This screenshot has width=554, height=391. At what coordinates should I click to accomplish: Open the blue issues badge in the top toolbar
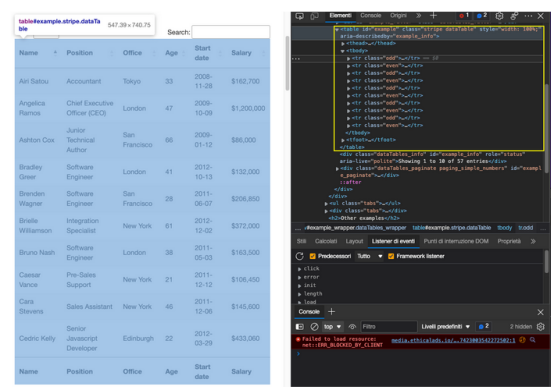[x=482, y=16]
